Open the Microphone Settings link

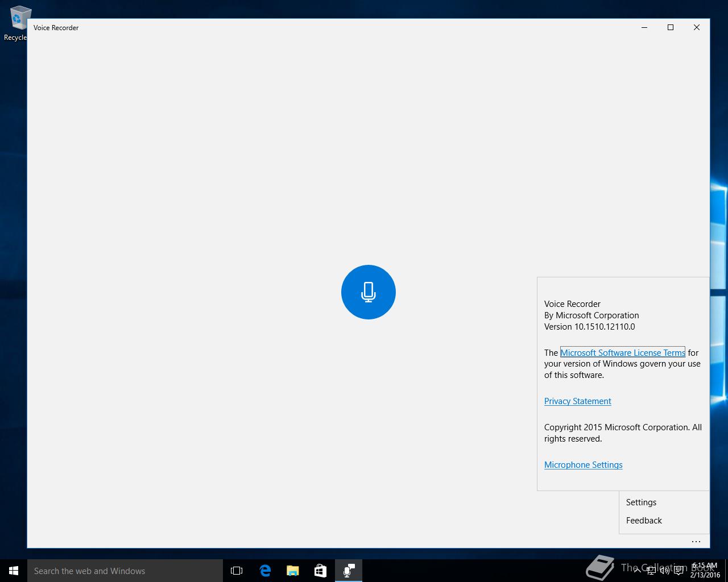584,465
